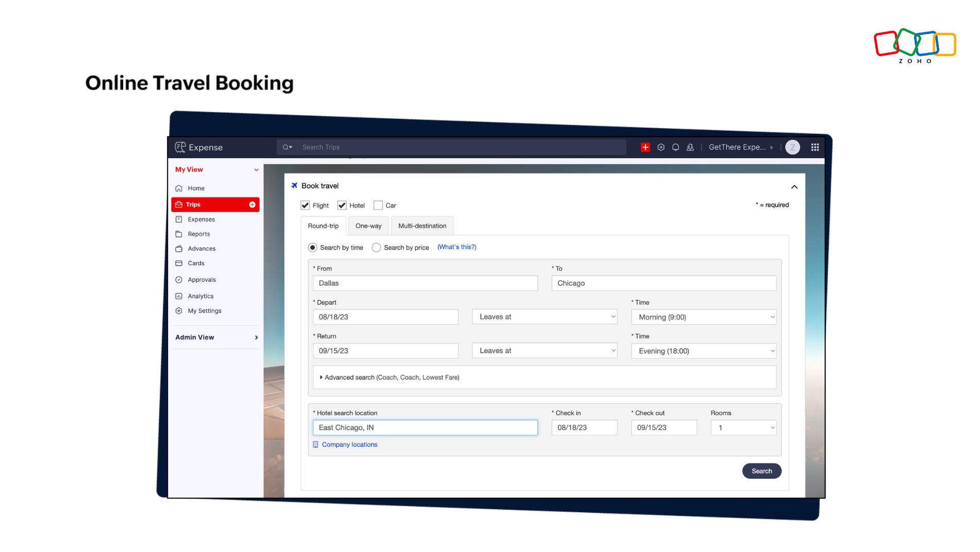
Task: Enable the Car travel option
Action: pos(378,205)
